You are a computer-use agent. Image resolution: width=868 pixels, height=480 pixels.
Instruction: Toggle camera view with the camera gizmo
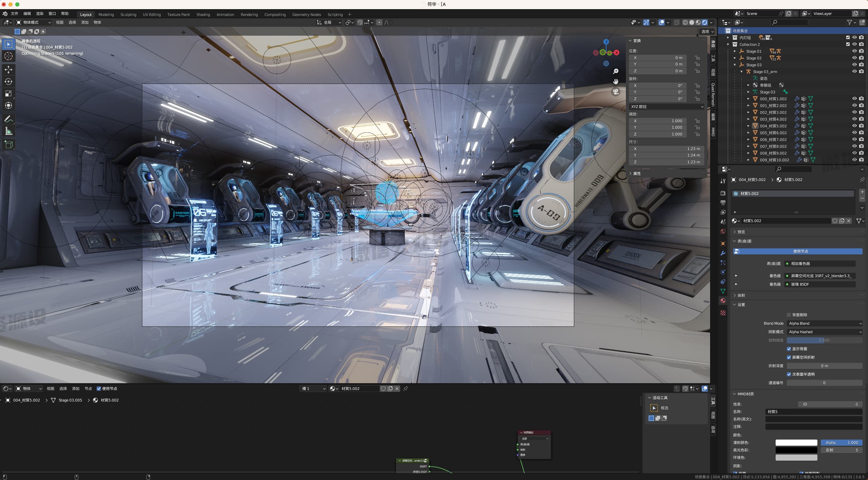[616, 92]
